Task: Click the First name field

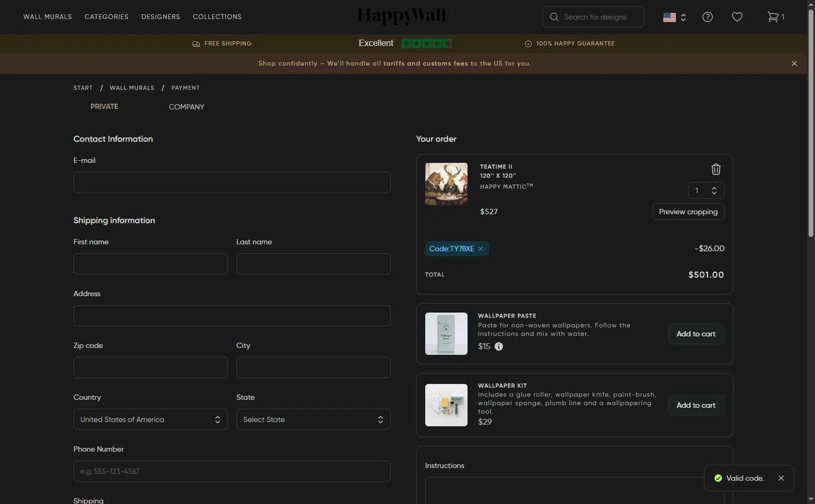Action: pos(150,264)
